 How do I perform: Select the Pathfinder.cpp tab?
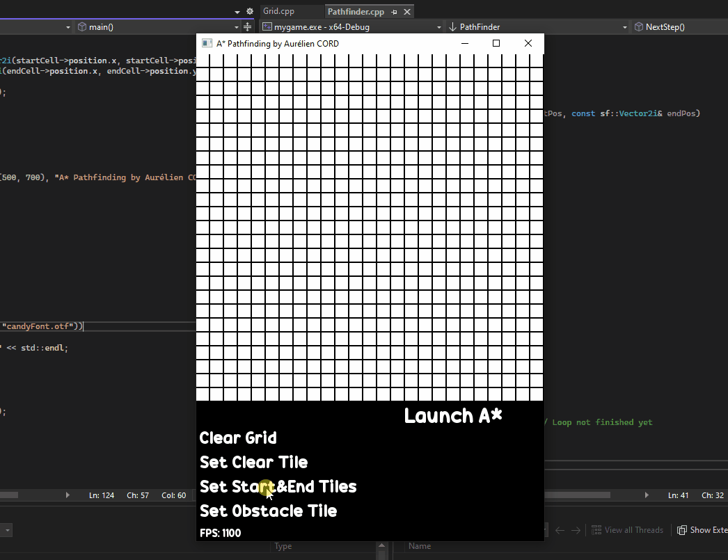356,12
